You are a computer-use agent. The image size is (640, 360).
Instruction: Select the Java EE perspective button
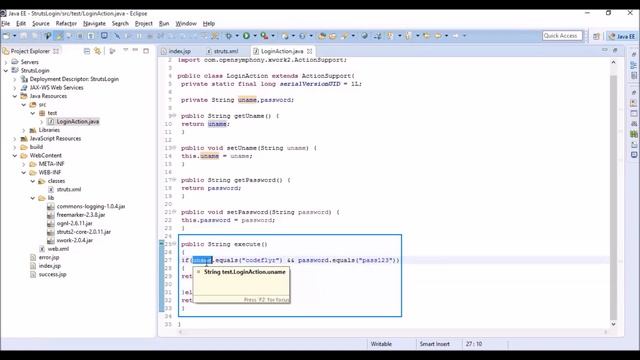tap(623, 36)
